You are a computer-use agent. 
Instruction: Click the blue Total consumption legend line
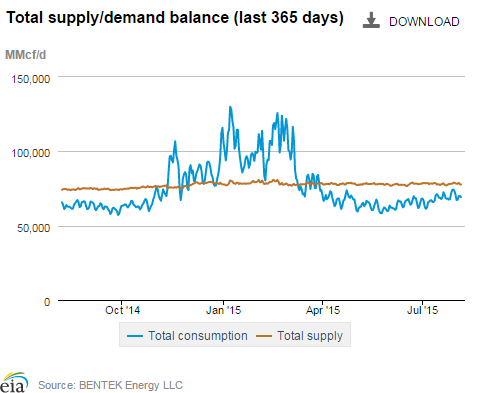pos(135,336)
